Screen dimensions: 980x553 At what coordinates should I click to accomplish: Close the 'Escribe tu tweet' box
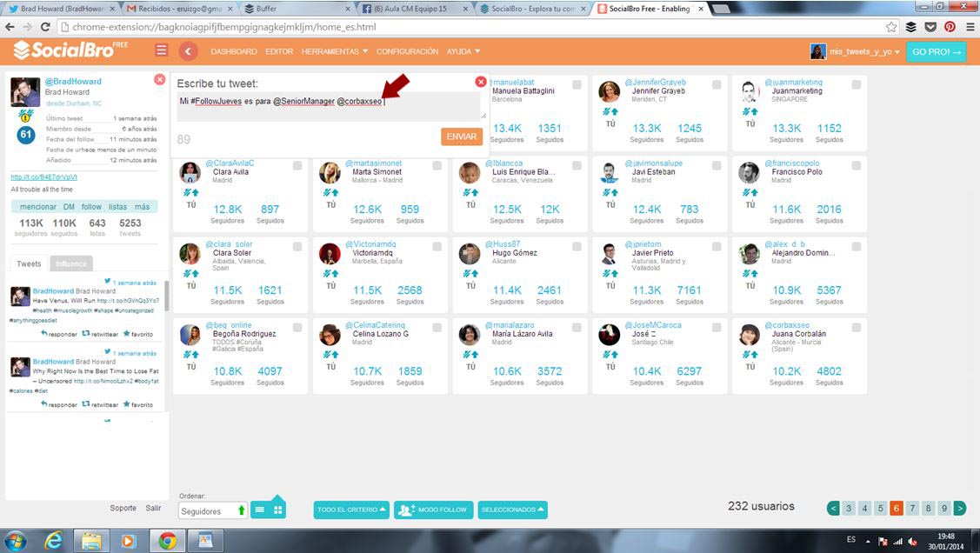point(481,82)
